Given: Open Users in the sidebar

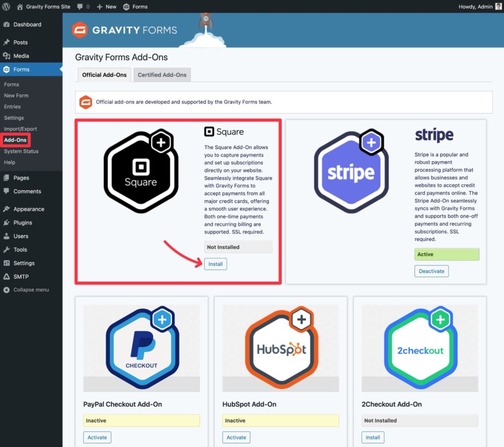Looking at the screenshot, I should [x=21, y=236].
